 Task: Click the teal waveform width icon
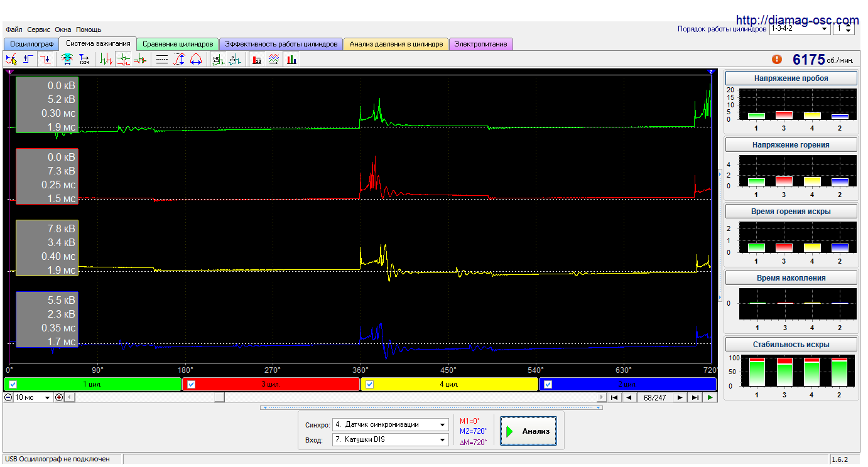[67, 59]
